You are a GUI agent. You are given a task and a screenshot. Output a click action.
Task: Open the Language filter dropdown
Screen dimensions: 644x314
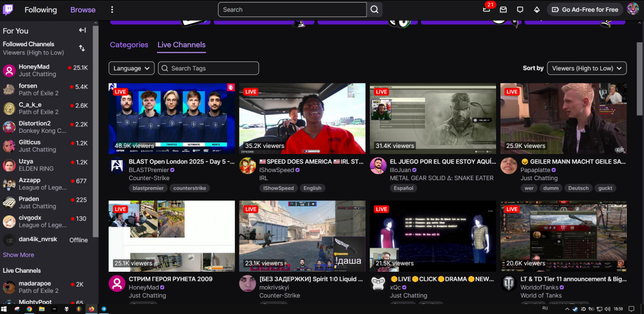(131, 68)
